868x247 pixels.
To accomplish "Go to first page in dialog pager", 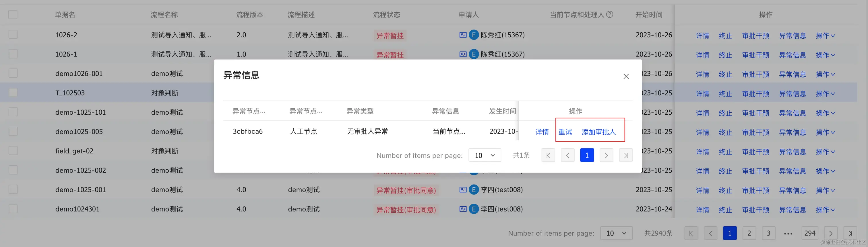I will coord(548,155).
